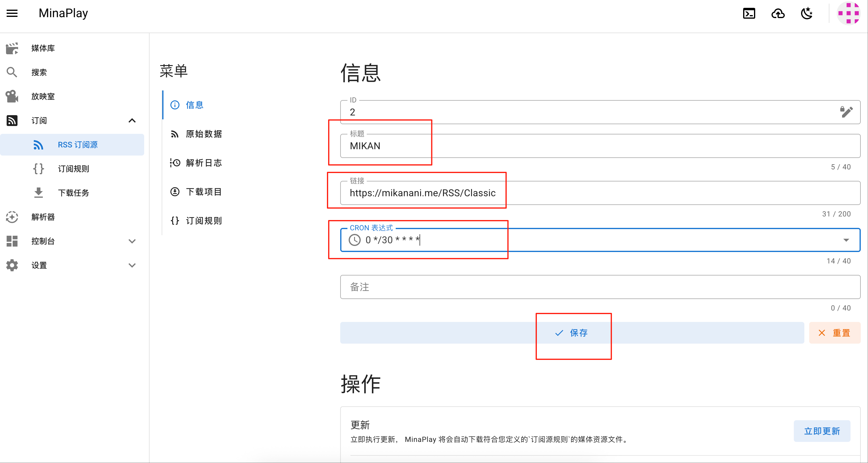The width and height of the screenshot is (868, 463).
Task: Expand the 控制台 sidebar group
Action: (x=132, y=241)
